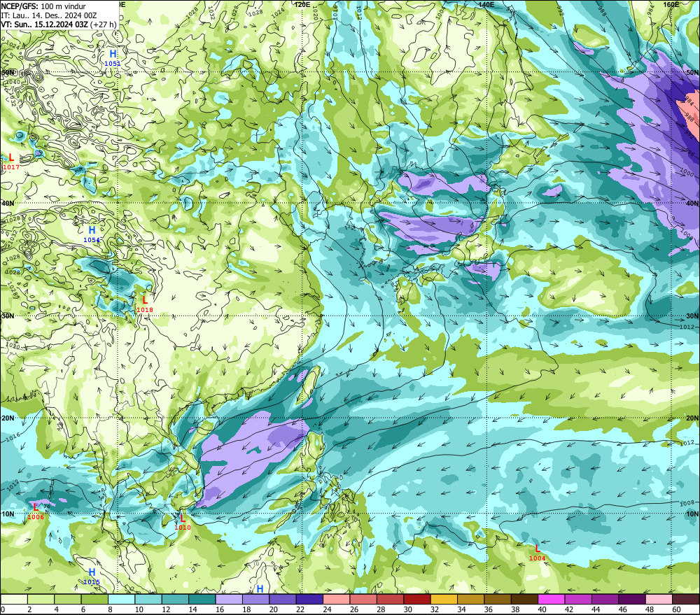Click the L marker labeled 1004

[x=538, y=549]
